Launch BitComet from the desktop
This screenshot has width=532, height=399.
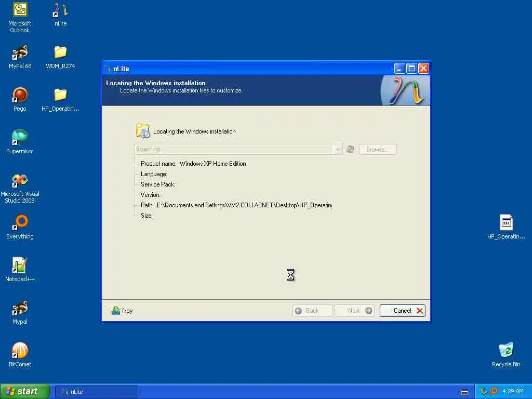(20, 355)
